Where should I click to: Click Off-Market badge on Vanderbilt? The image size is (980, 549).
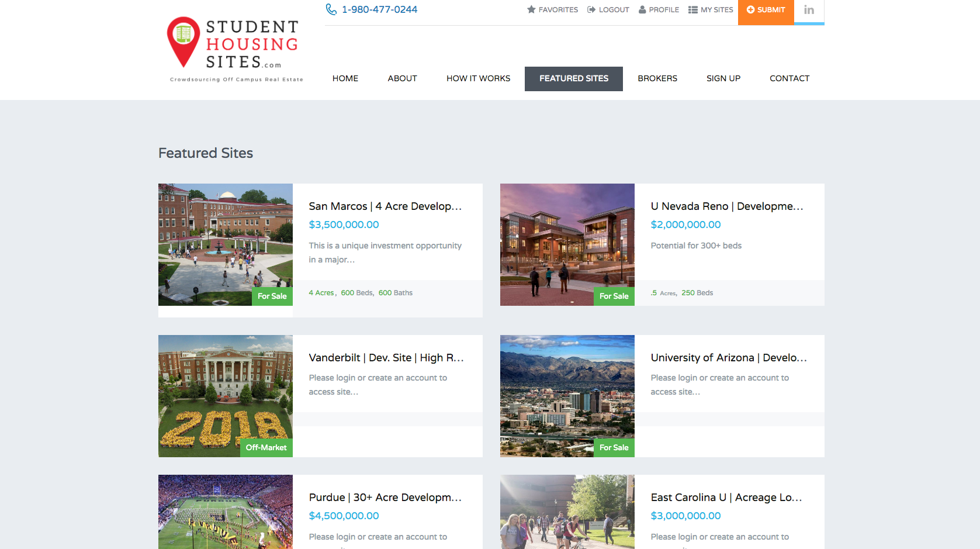pos(266,448)
